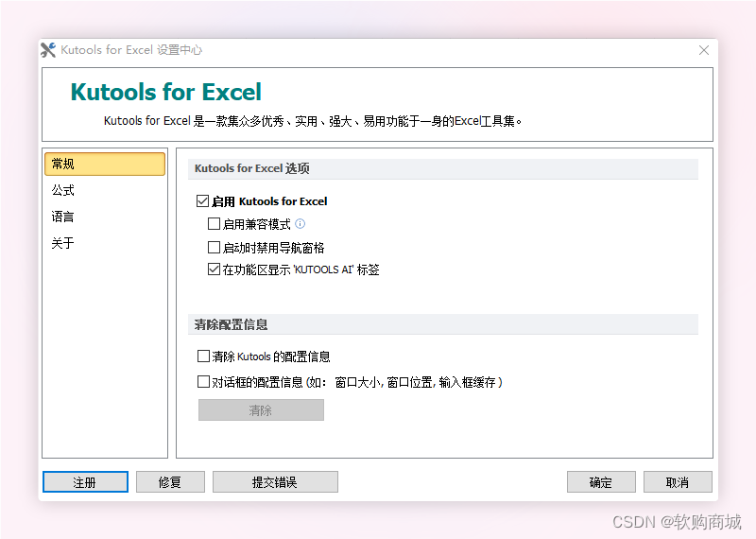
Task: Switch to the 公式 section
Action: 62,190
